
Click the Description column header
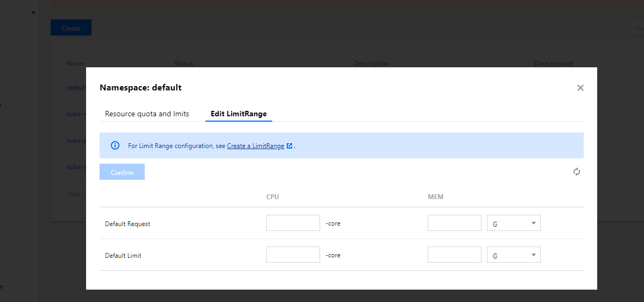(371, 64)
